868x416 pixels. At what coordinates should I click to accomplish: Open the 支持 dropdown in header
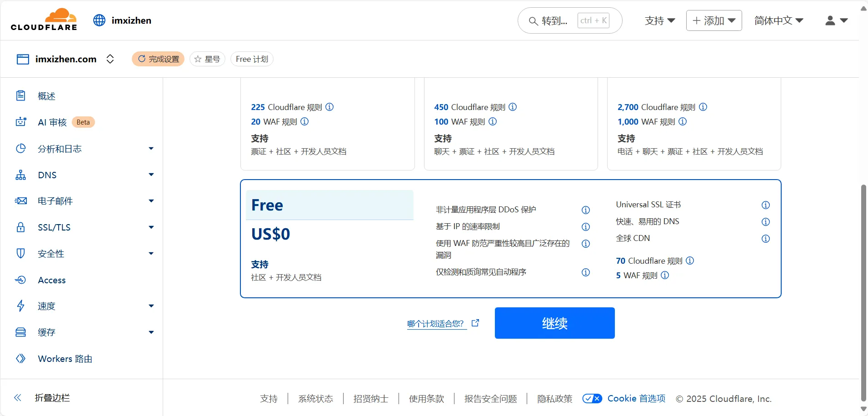(660, 20)
